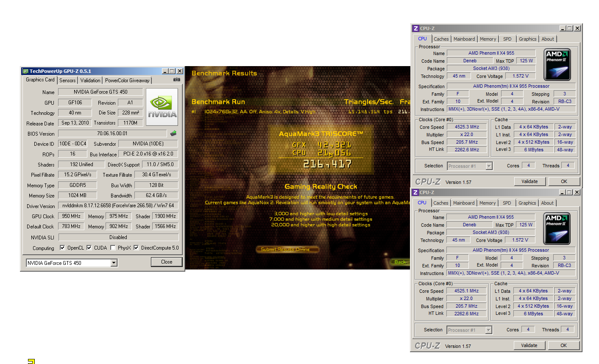Open Memory tab in lower CPU-Z

tap(488, 203)
